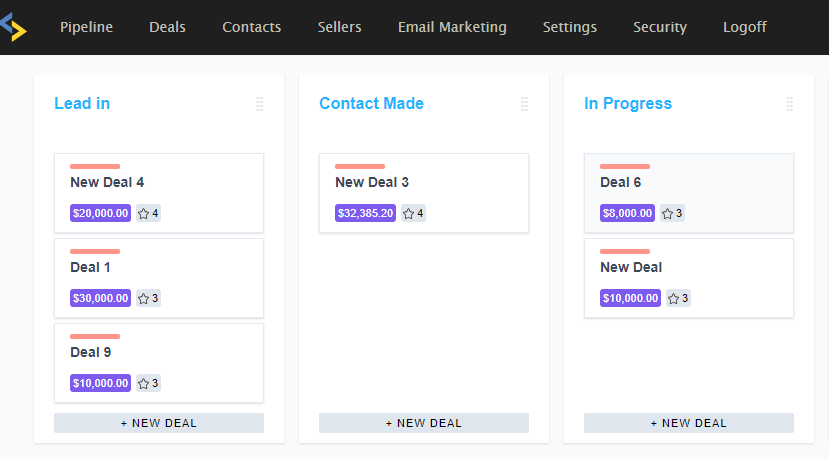Log off using the Logoff link

745,27
